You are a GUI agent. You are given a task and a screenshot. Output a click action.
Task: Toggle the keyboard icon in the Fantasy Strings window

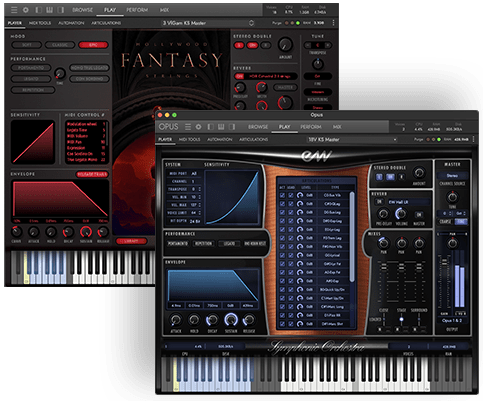point(49,10)
